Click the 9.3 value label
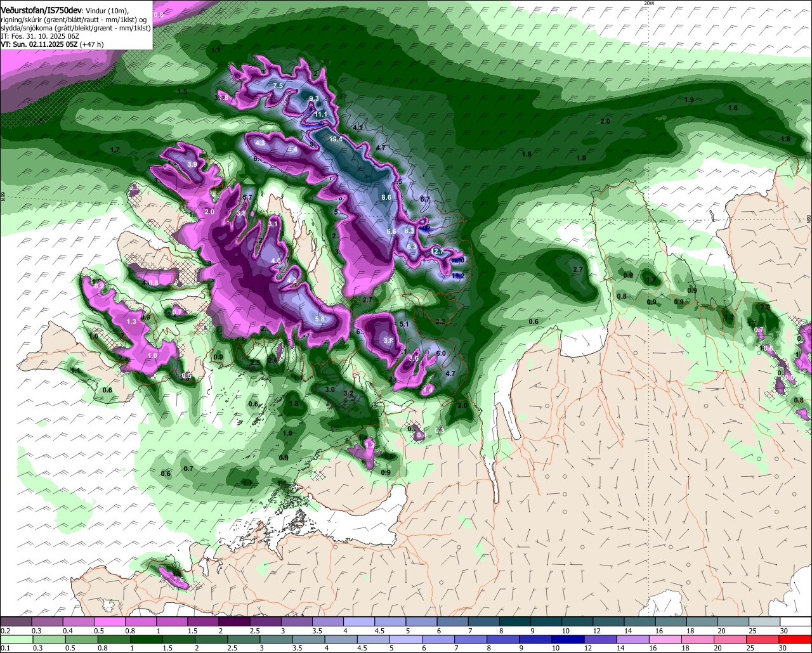Screen dimensions: 812x653 coord(314,98)
